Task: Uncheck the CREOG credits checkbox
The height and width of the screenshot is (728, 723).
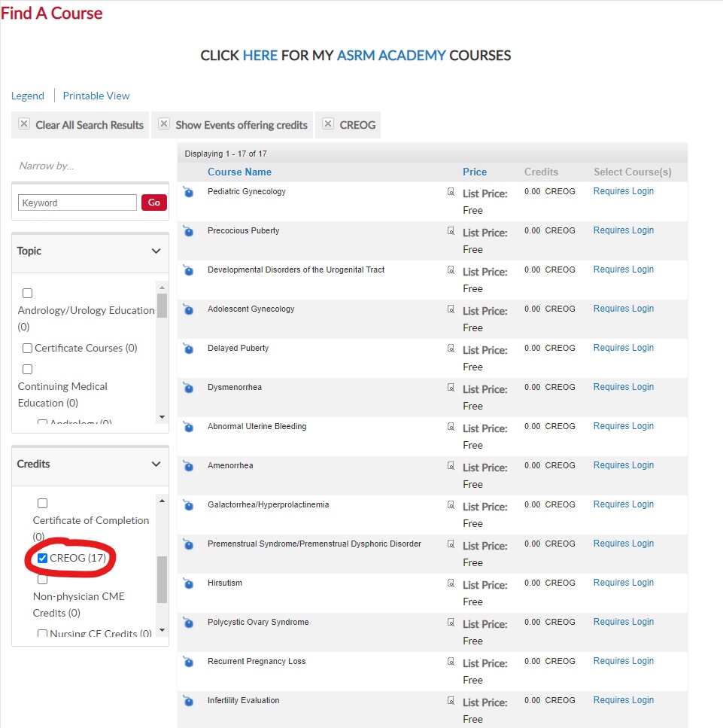Action: 43,558
